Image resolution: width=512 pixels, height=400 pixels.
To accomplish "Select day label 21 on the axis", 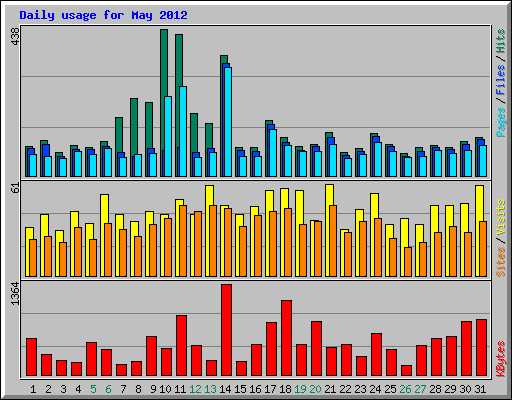I will pos(330,389).
